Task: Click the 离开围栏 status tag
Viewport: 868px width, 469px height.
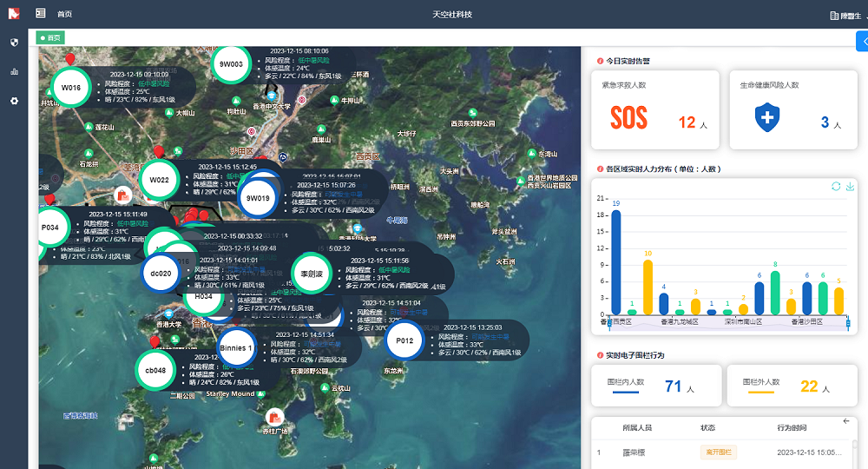Action: coord(719,452)
